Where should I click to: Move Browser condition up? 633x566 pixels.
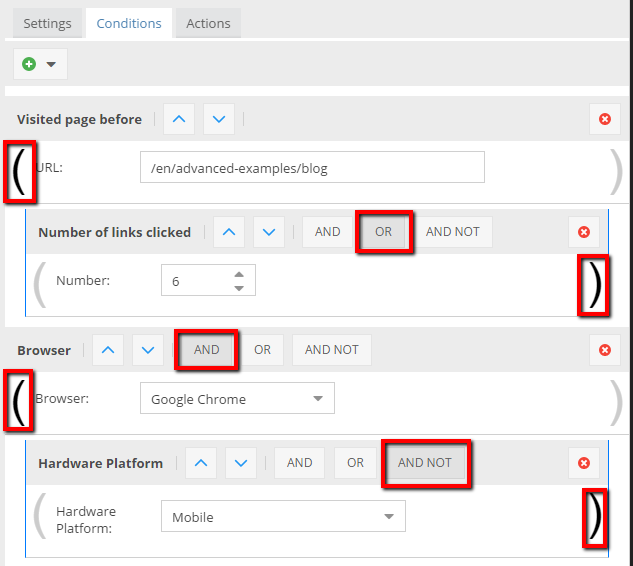pos(109,350)
